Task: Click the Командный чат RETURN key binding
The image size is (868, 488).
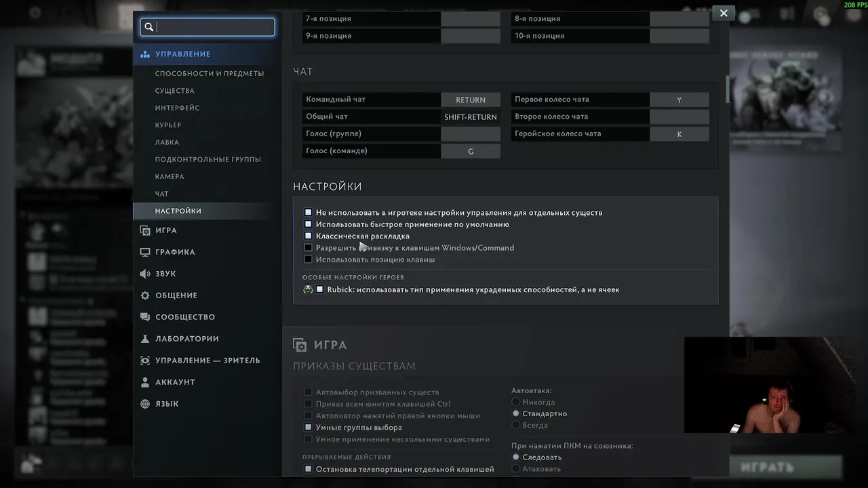Action: point(471,100)
